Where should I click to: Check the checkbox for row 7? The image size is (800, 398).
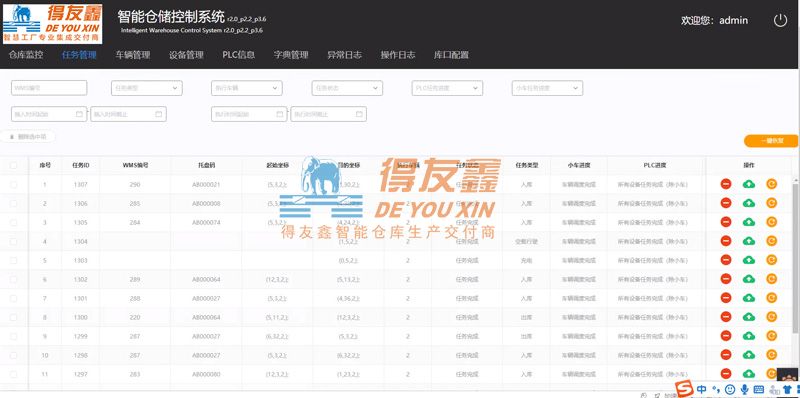coord(14,298)
